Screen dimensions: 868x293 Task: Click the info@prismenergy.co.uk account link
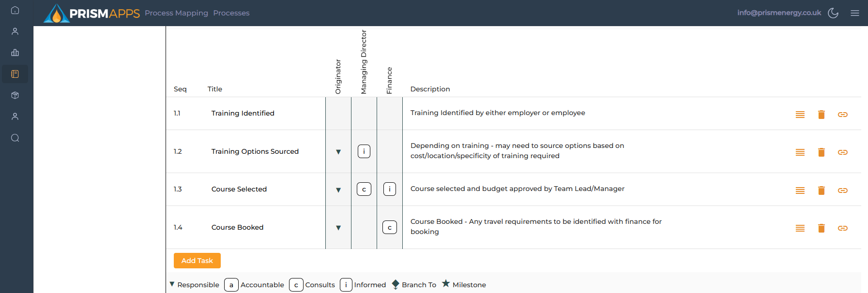tap(779, 13)
